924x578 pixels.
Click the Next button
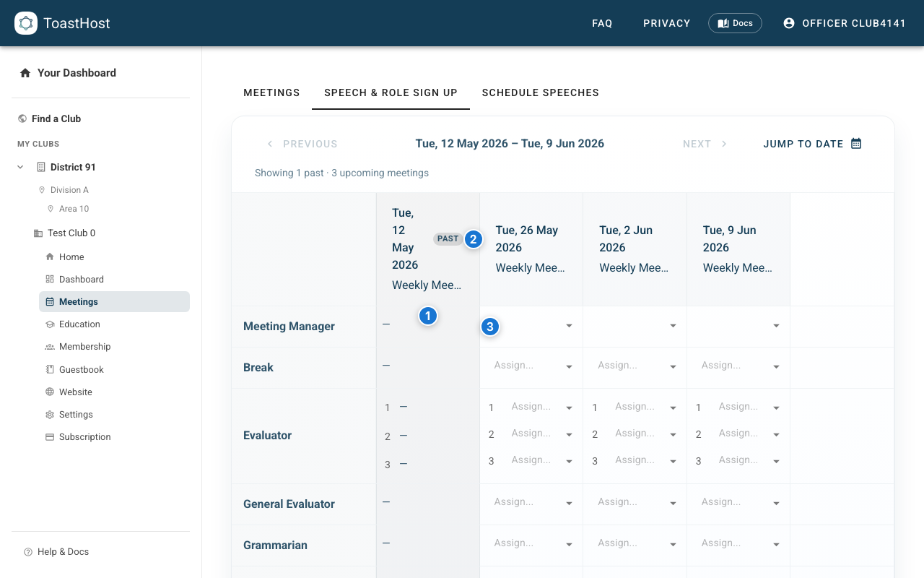coord(705,144)
